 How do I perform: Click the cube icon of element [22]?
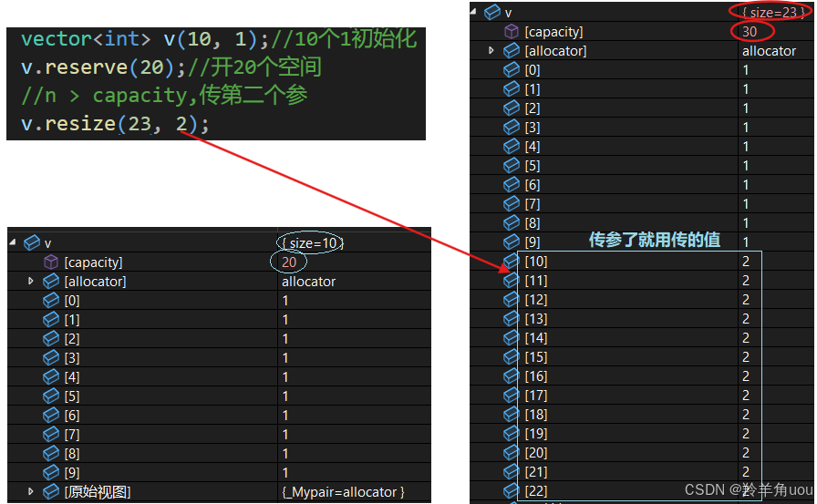(x=512, y=491)
